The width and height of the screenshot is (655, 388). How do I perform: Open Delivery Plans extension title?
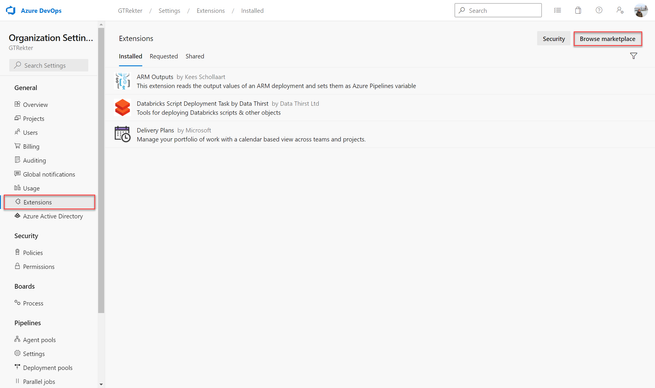[155, 130]
